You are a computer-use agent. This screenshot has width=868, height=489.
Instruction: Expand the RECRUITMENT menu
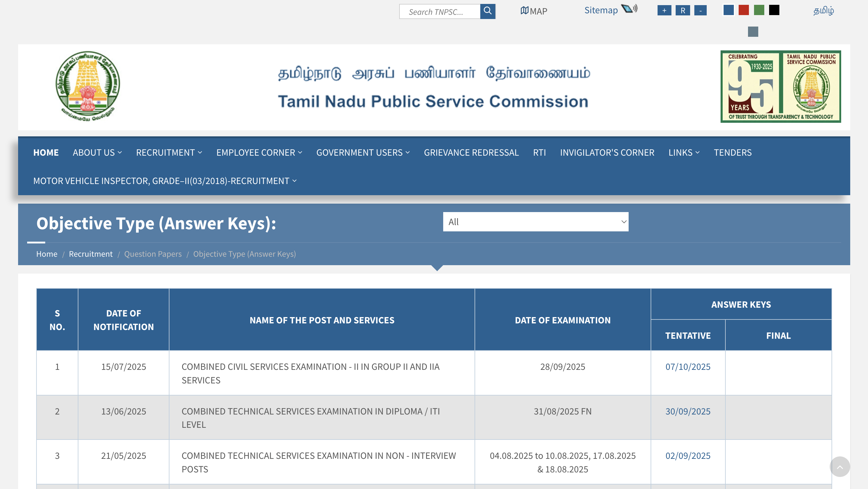point(169,152)
